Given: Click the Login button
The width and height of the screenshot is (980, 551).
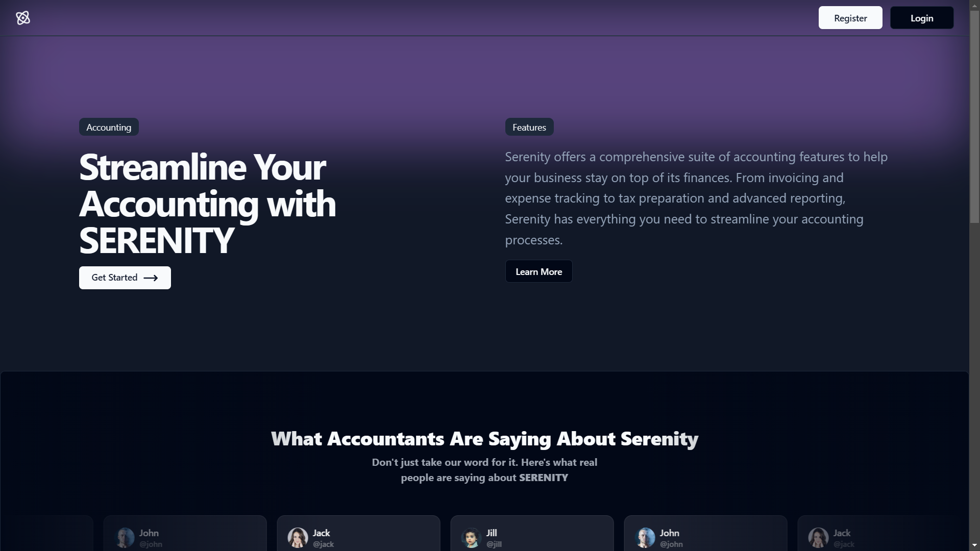Looking at the screenshot, I should coord(921,17).
